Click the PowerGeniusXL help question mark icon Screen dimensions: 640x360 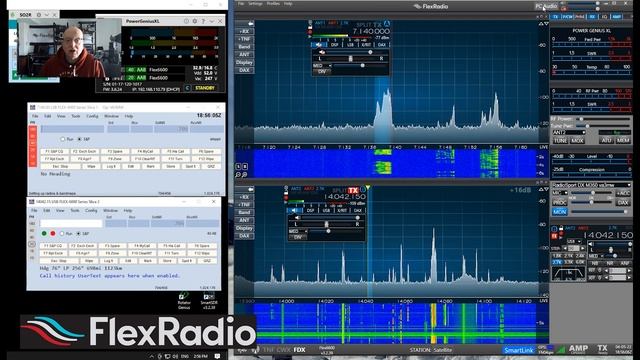203,21
